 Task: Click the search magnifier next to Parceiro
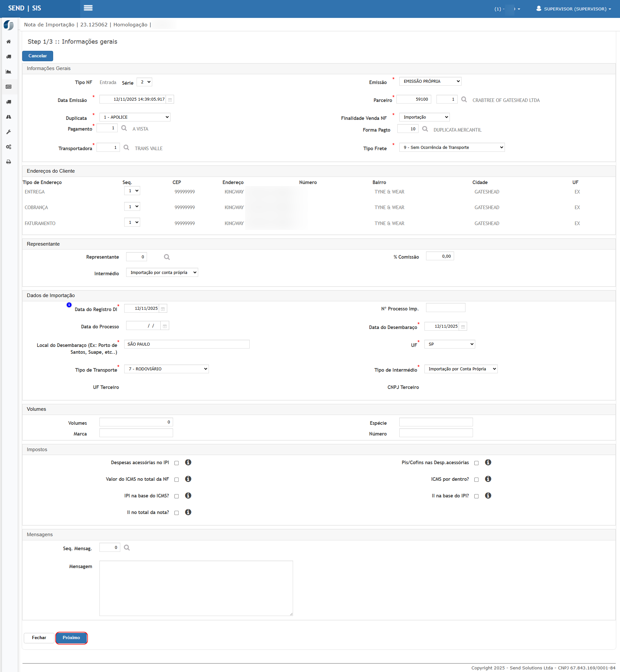point(464,100)
